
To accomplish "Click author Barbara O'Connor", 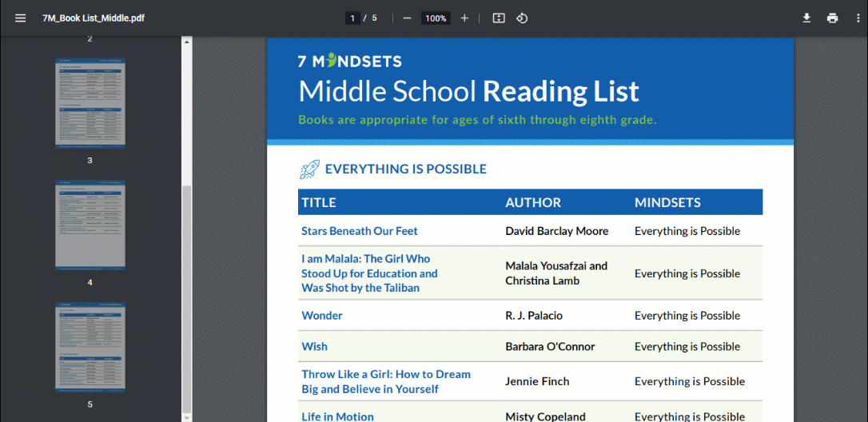I will [x=550, y=347].
